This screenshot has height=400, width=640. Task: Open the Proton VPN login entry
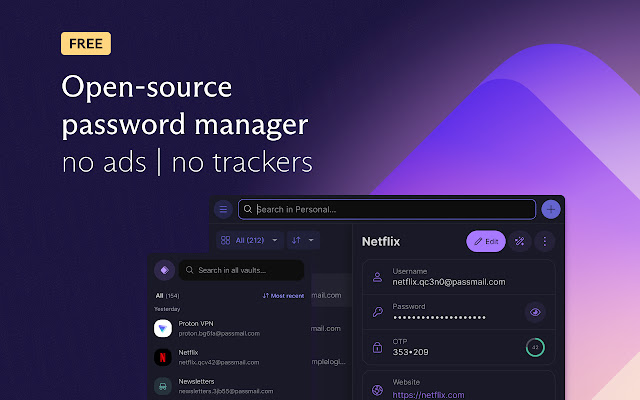(229, 328)
